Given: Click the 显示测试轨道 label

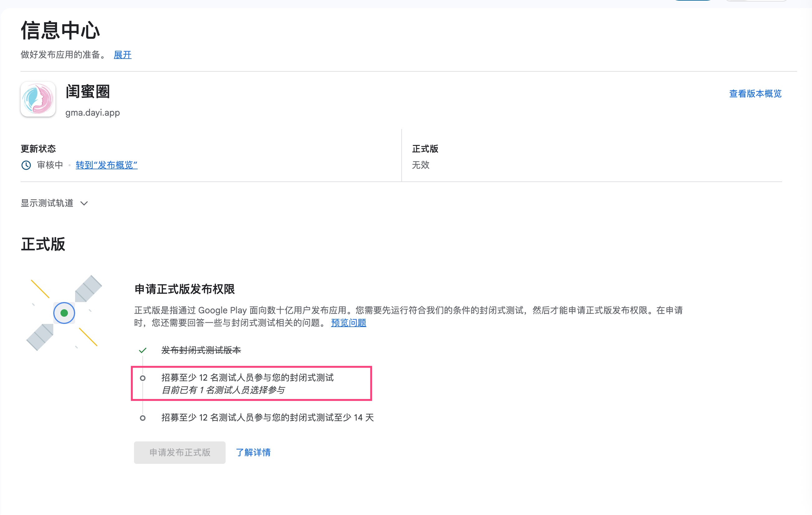Looking at the screenshot, I should coord(47,203).
